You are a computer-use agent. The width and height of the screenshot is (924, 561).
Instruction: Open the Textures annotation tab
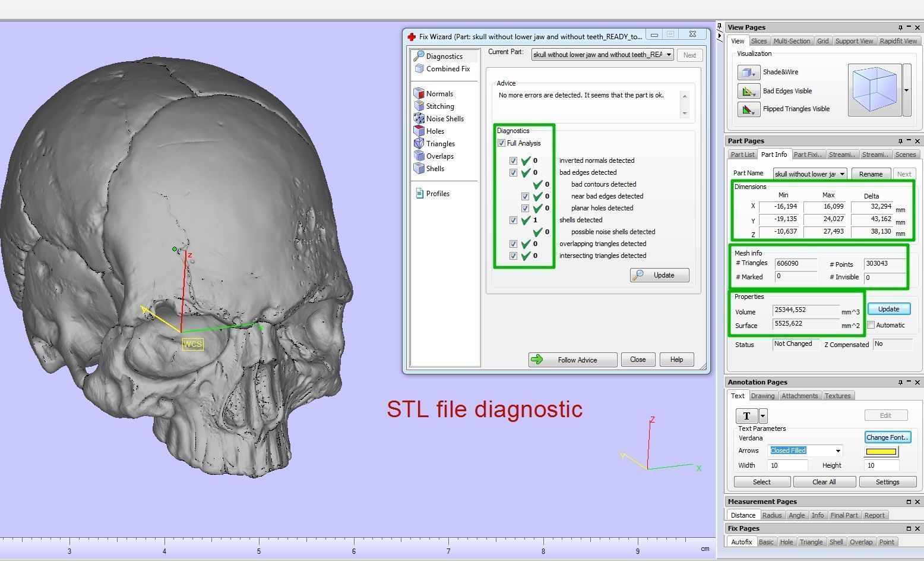pyautogui.click(x=837, y=396)
